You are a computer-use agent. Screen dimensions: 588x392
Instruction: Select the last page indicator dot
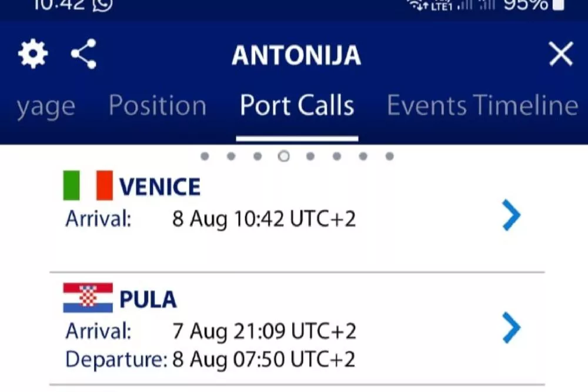tap(389, 157)
